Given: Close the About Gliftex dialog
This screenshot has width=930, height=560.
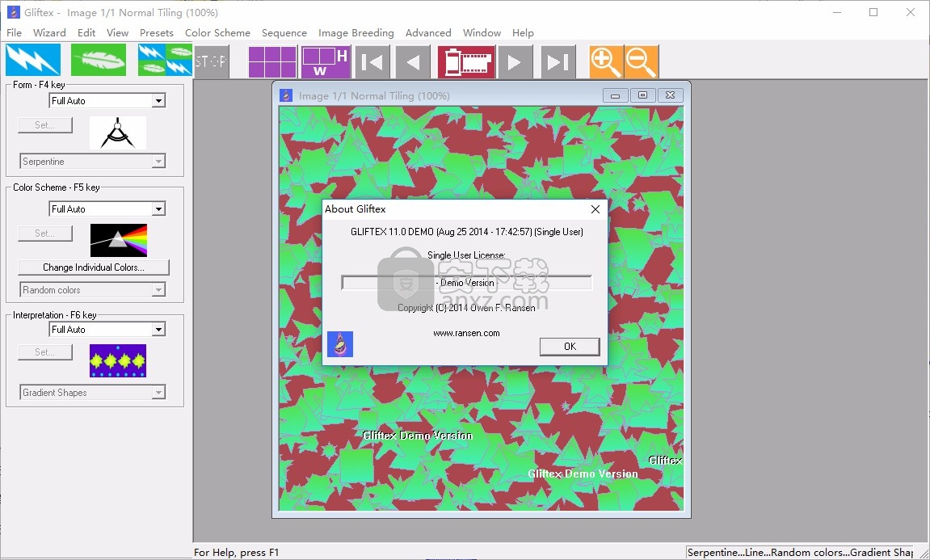Looking at the screenshot, I should [595, 208].
